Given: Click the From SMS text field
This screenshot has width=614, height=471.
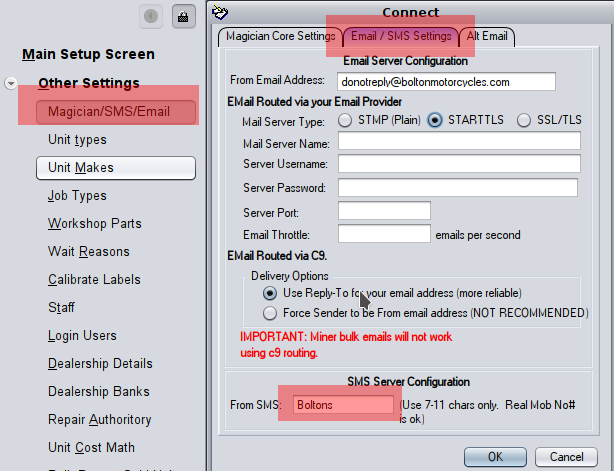Looking at the screenshot, I should click(343, 404).
